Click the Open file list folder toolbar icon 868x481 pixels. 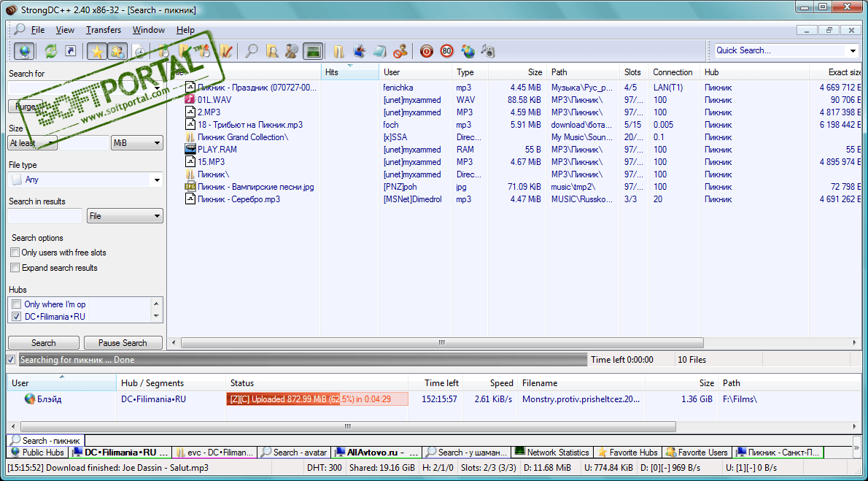pos(338,51)
